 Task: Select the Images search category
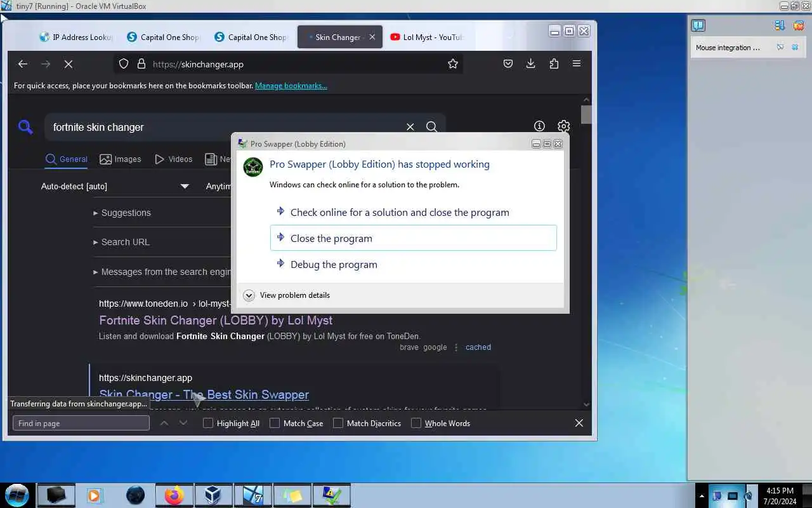121,159
